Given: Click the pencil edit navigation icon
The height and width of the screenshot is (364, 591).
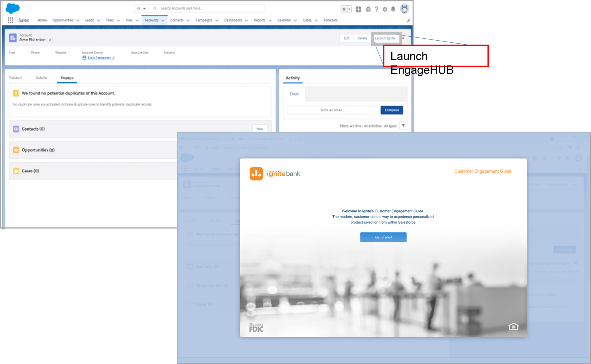Looking at the screenshot, I should [408, 20].
